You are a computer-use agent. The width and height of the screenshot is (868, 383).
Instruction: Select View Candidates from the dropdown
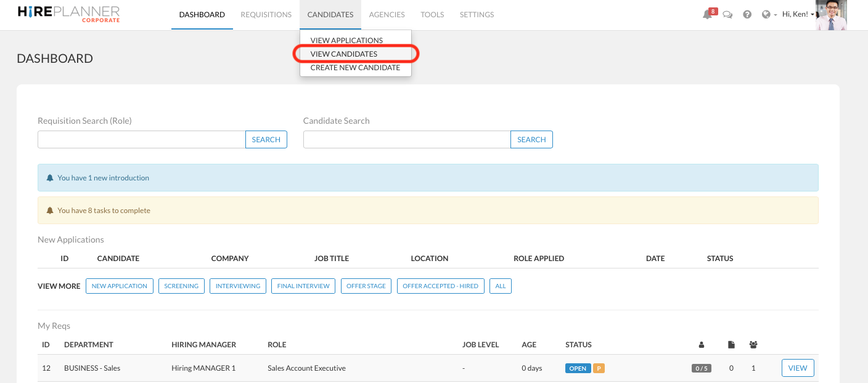pos(344,54)
